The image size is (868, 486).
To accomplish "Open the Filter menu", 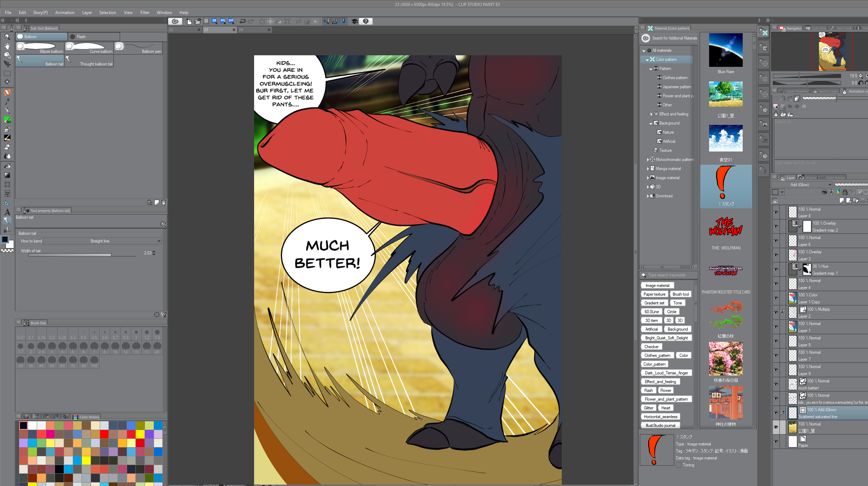I will click(145, 13).
